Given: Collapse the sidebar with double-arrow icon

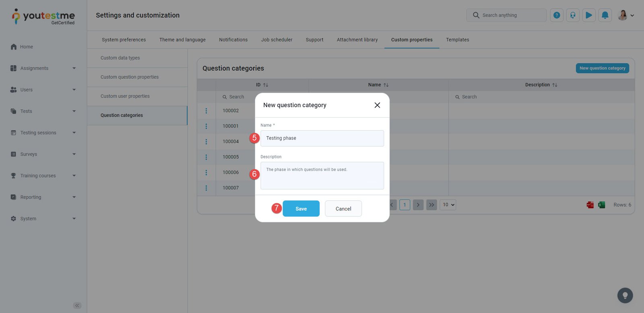Looking at the screenshot, I should [x=77, y=305].
